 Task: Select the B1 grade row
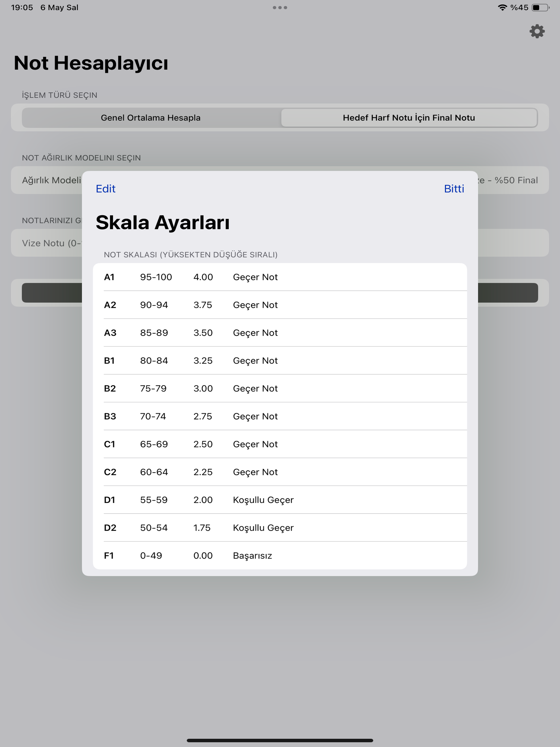tap(280, 361)
